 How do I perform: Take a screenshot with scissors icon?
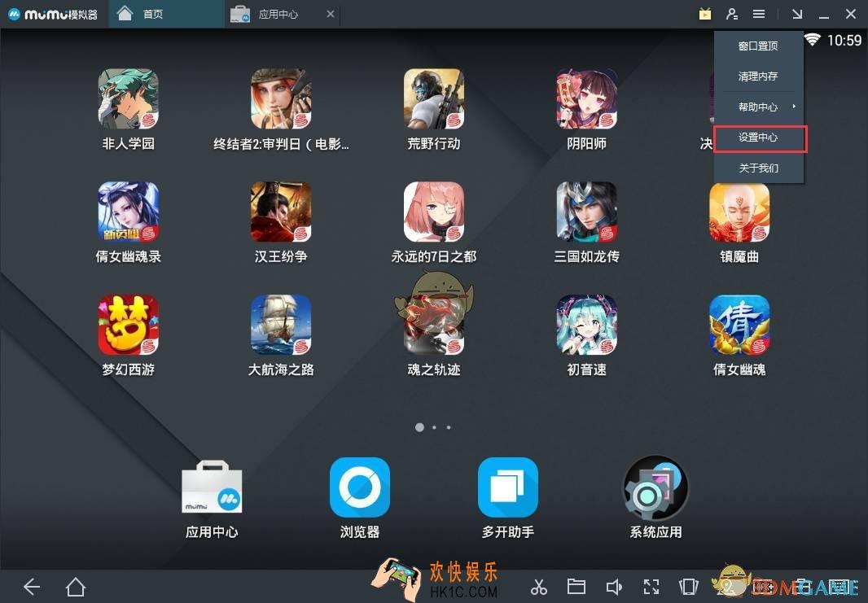pyautogui.click(x=538, y=587)
